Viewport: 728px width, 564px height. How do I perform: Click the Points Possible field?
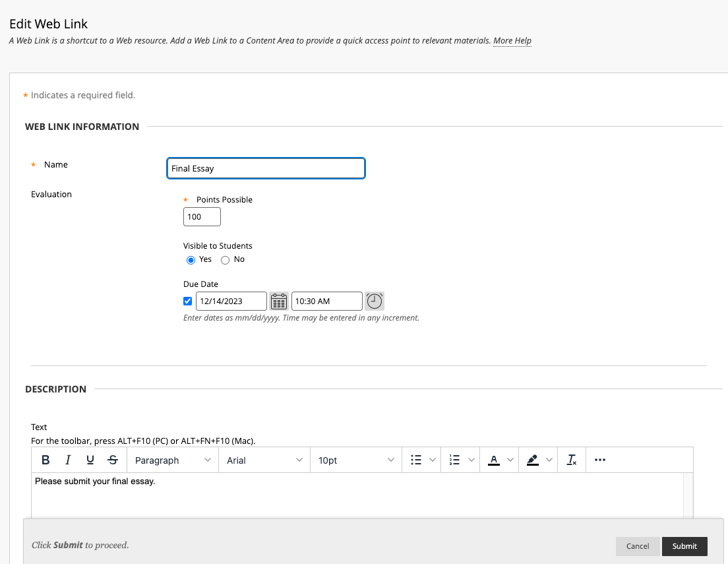tap(202, 217)
